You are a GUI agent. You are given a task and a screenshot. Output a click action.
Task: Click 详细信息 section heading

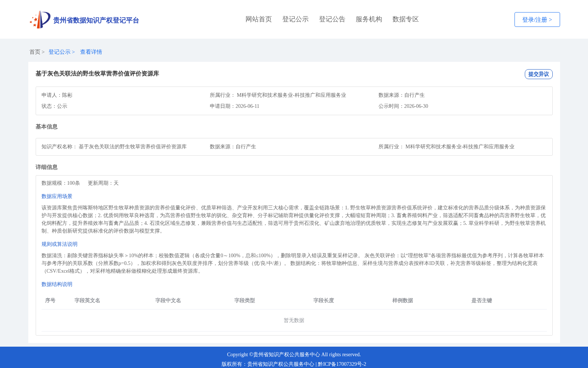[47, 167]
